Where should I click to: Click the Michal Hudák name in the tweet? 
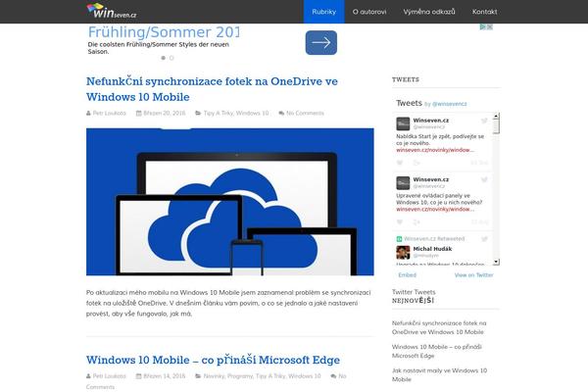[x=432, y=249]
